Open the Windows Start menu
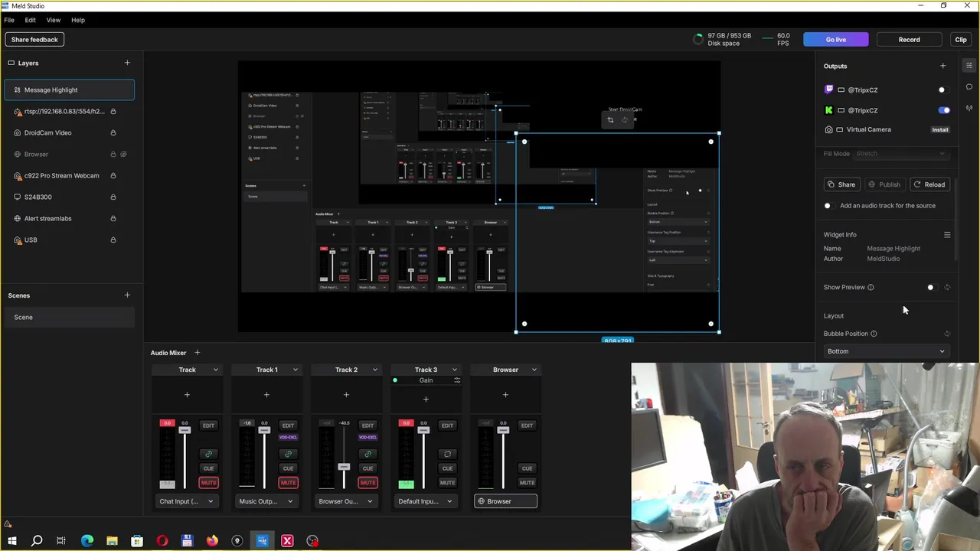 point(11,541)
